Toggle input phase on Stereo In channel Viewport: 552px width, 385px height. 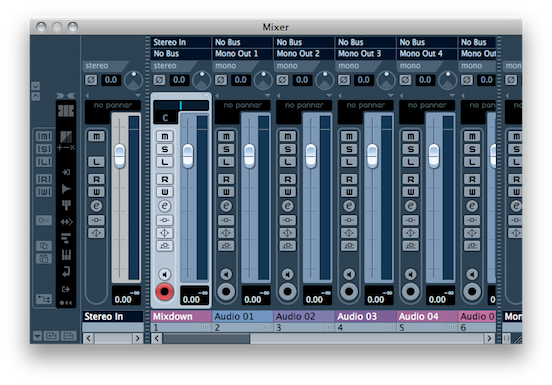91,80
